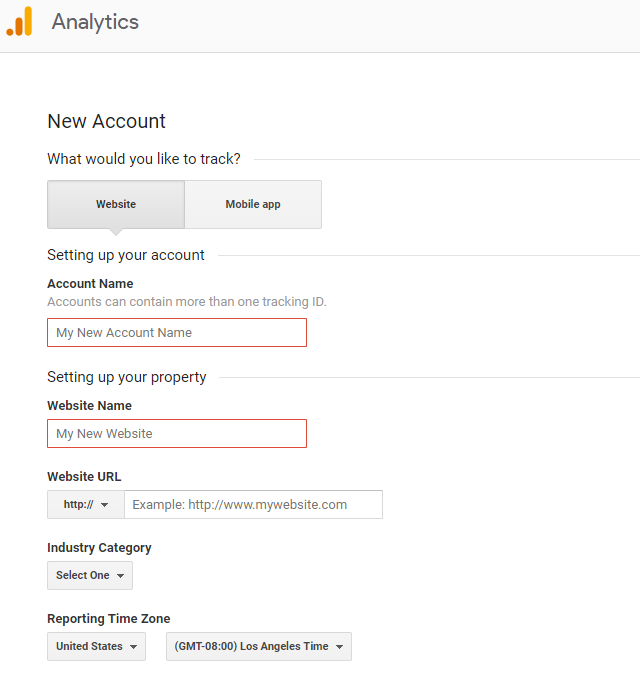640x676 pixels.
Task: Click the Analytics title text in header
Action: 95,22
